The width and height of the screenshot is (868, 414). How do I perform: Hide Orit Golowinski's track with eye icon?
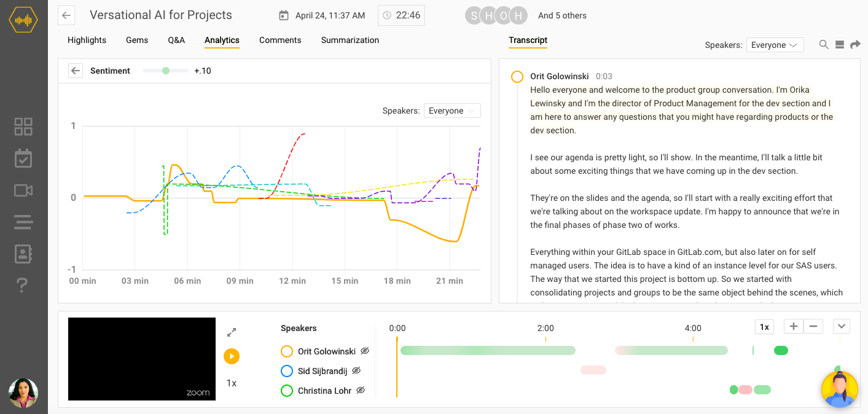click(x=365, y=351)
